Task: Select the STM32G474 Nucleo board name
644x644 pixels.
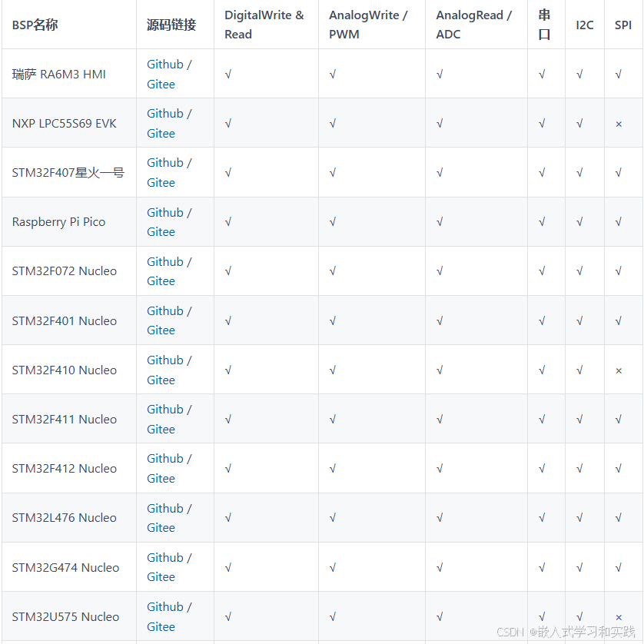Action: click(x=65, y=568)
